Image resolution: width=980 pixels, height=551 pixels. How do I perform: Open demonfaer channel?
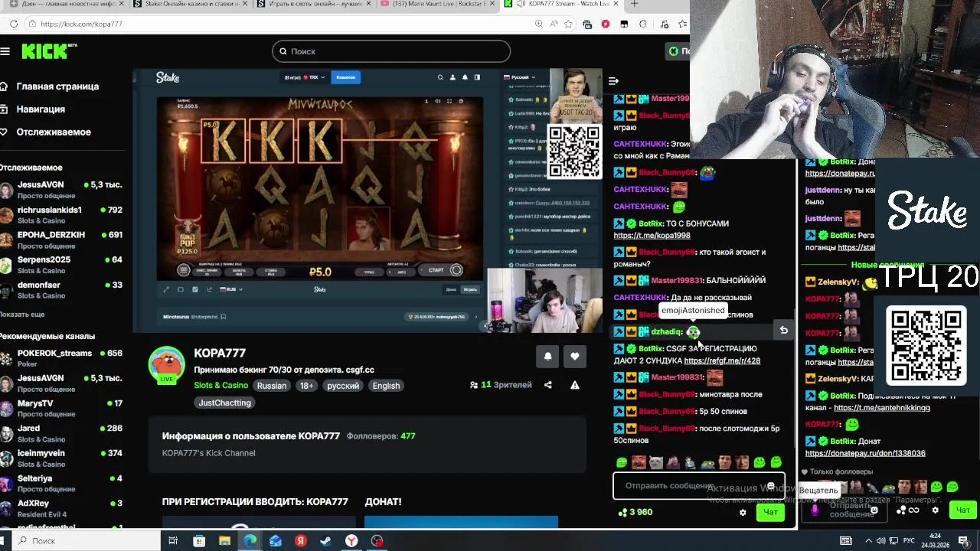tap(61, 289)
